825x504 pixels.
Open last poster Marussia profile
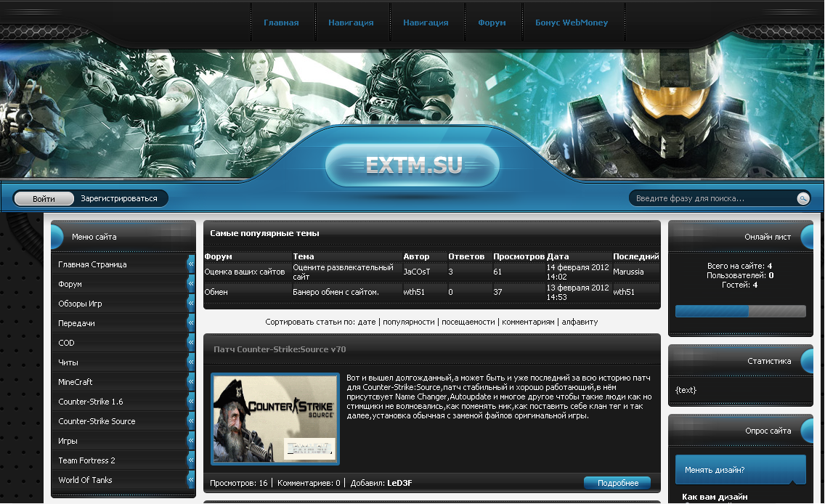[628, 272]
